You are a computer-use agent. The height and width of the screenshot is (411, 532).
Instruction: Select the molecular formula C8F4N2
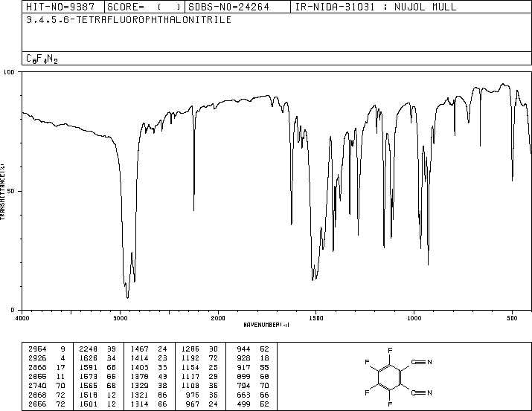42,59
